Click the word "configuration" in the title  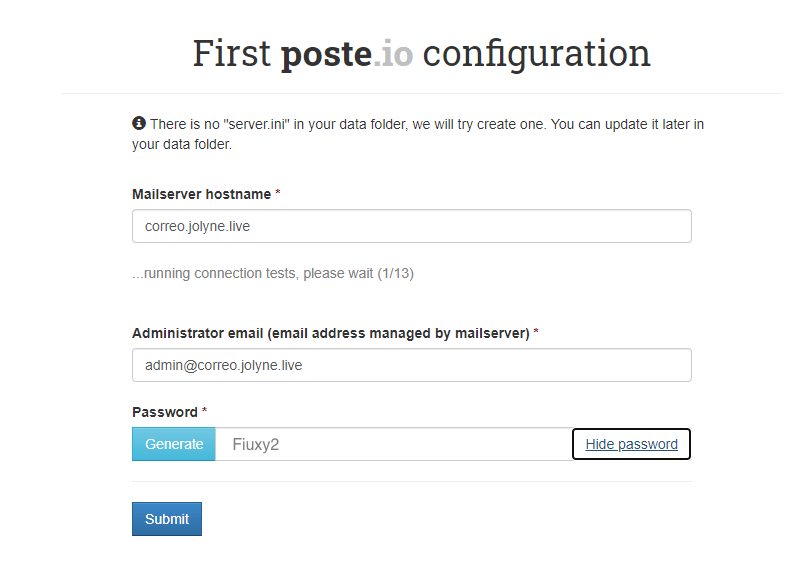point(536,53)
